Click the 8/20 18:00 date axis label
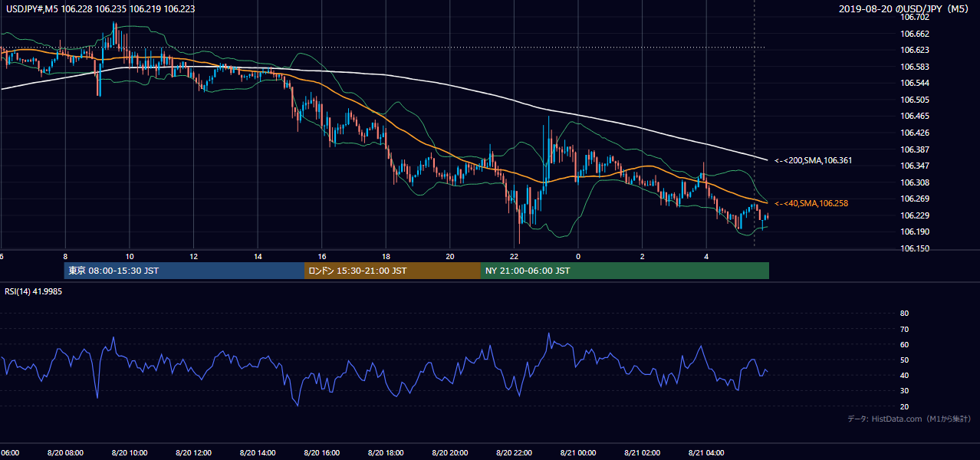980x460 pixels. (x=386, y=452)
